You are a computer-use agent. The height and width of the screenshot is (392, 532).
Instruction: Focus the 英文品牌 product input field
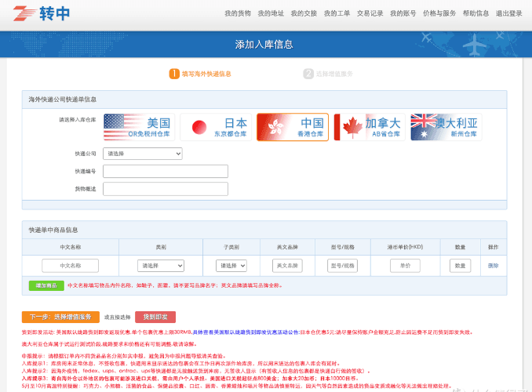tap(287, 266)
